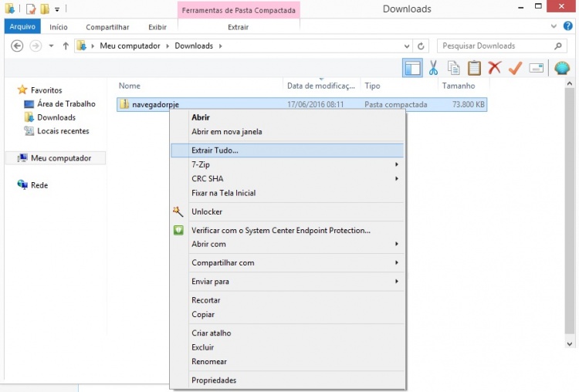Expand the ribbon with the chevron
Screen dimensions: 579x392
[556, 26]
